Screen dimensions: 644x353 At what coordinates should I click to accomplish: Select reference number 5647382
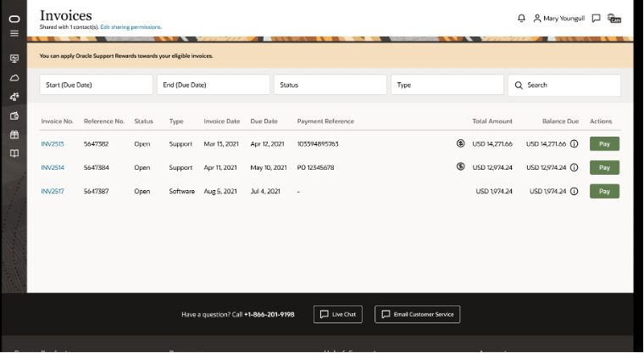[96, 144]
